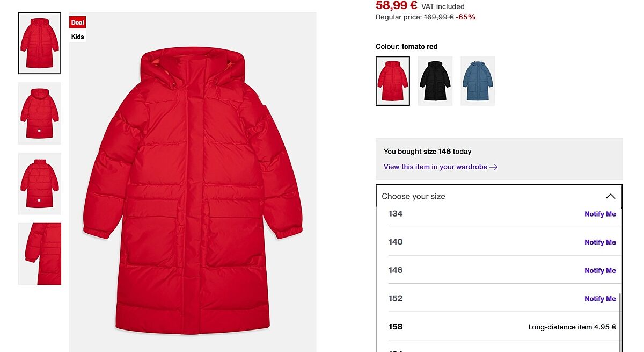Select the black coat colour option
The width and height of the screenshot is (644, 352).
(x=435, y=81)
